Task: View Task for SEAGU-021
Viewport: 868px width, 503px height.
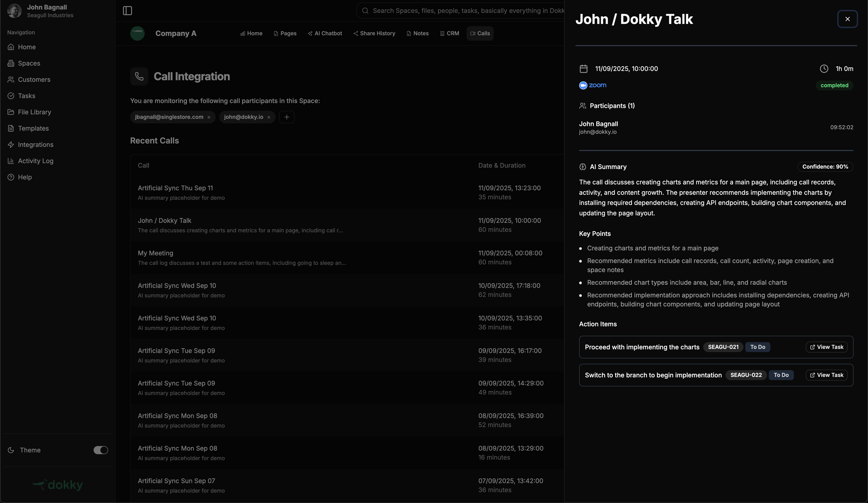Action: tap(826, 347)
